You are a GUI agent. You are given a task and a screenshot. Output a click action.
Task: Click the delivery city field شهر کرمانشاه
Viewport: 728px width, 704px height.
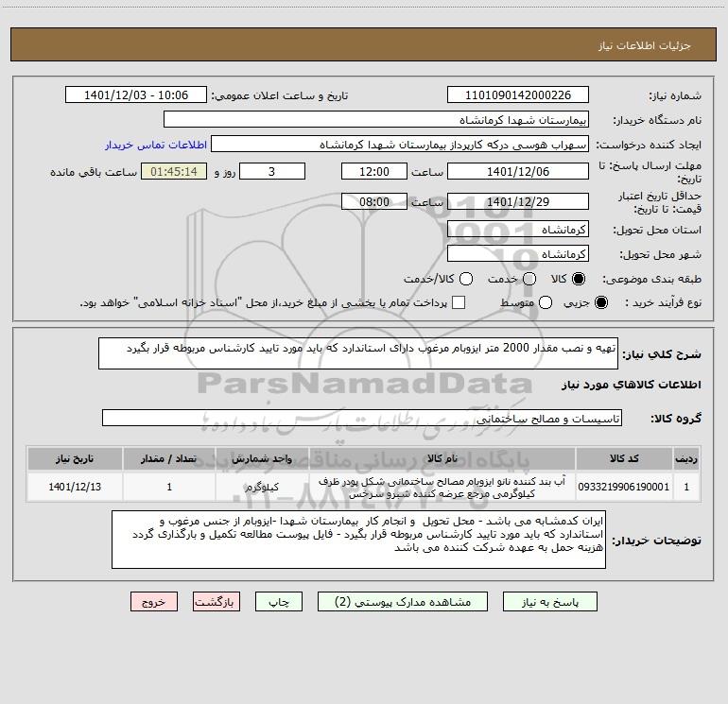click(x=518, y=253)
